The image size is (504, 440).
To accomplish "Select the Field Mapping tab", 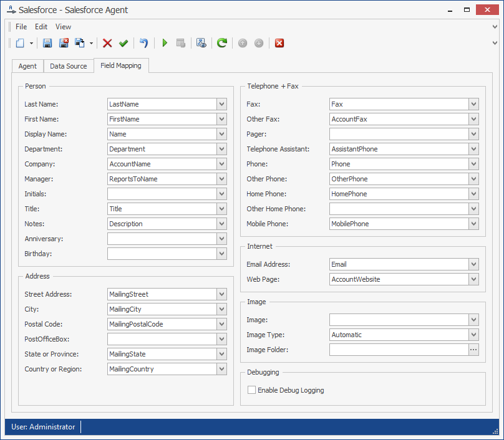I will tap(121, 65).
